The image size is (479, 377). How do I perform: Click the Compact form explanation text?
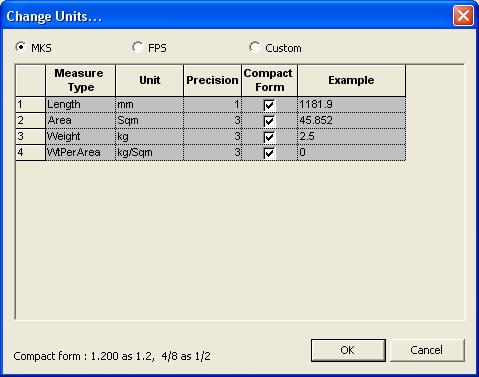point(112,356)
